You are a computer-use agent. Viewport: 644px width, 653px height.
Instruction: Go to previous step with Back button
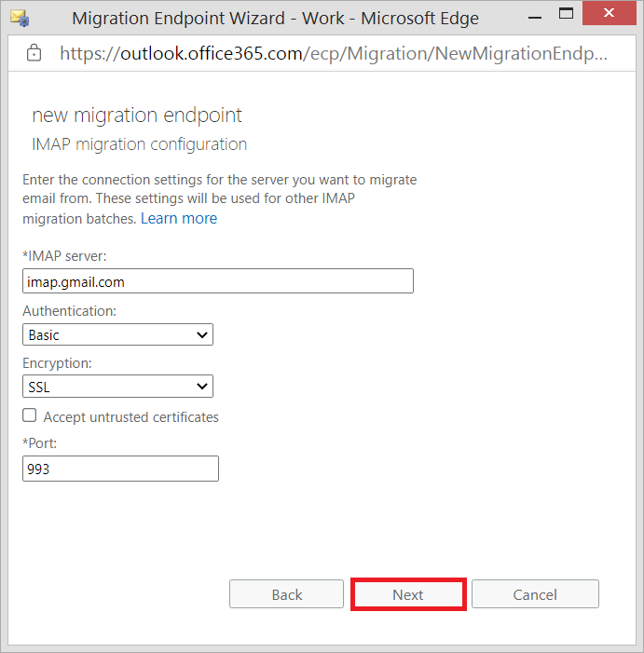287,594
